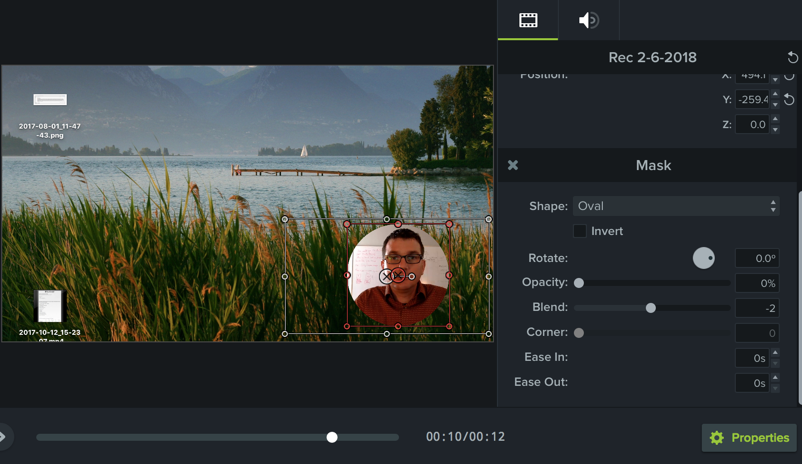Screen dimensions: 802x464
Task: Click the red mask bottom-left corner handle
Action: (x=347, y=326)
